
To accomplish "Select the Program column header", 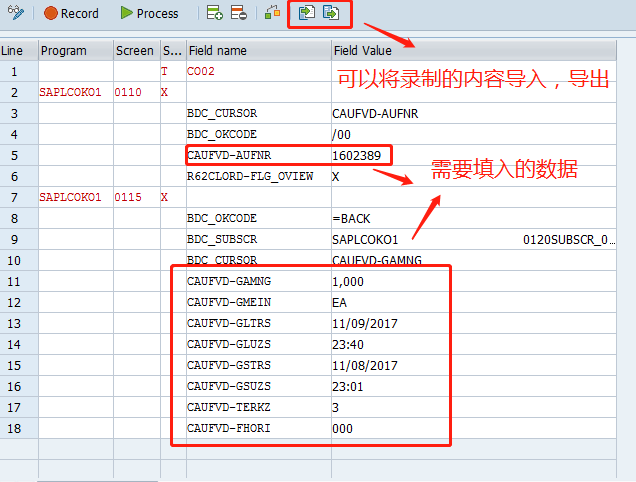I will pyautogui.click(x=76, y=51).
